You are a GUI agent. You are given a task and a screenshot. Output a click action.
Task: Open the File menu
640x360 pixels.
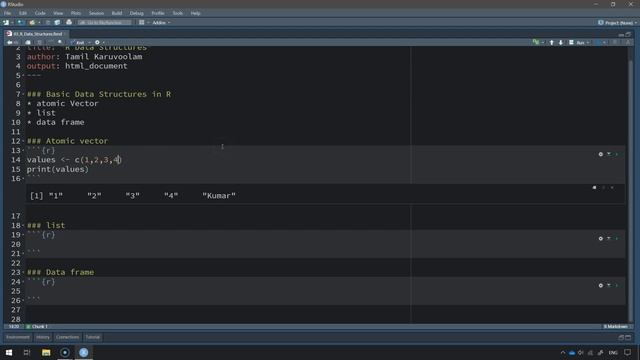coord(7,13)
